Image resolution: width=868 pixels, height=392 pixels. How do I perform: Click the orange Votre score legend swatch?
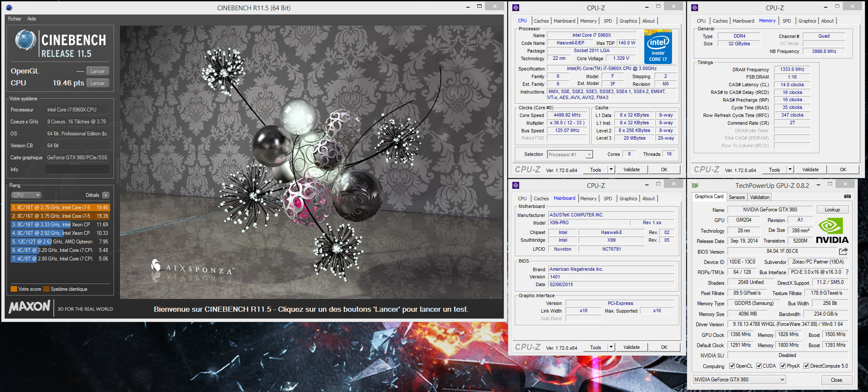[14, 289]
